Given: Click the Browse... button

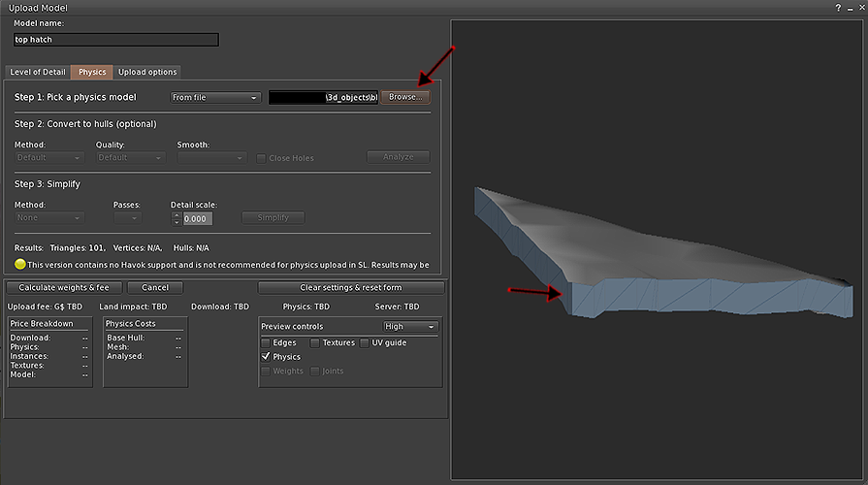Looking at the screenshot, I should tap(405, 98).
